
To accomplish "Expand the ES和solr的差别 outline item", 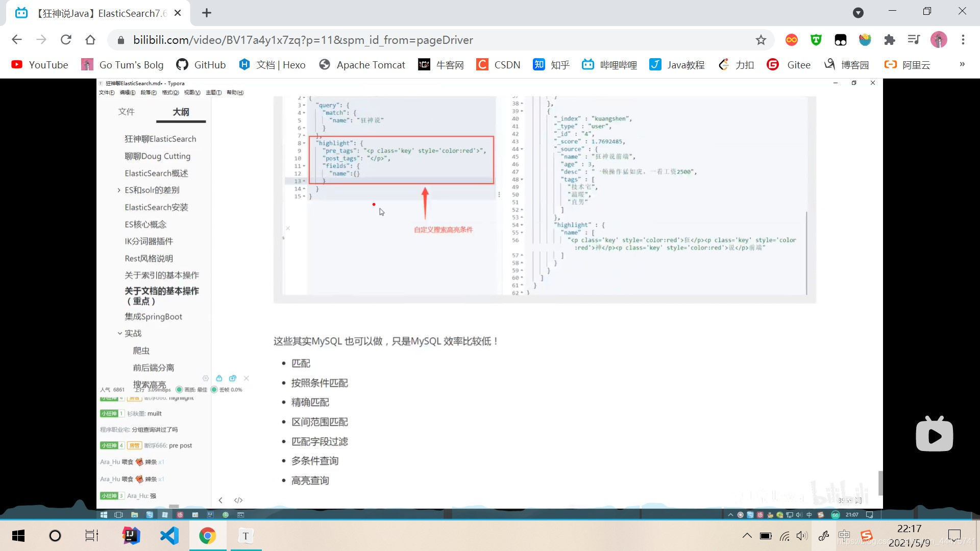I will point(119,190).
